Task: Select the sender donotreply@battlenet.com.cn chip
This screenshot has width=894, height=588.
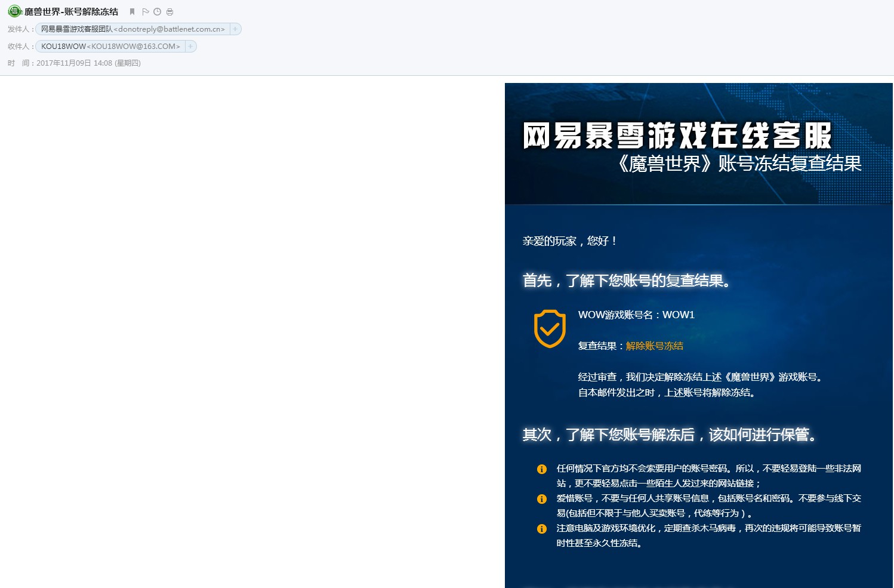Action: pyautogui.click(x=132, y=29)
